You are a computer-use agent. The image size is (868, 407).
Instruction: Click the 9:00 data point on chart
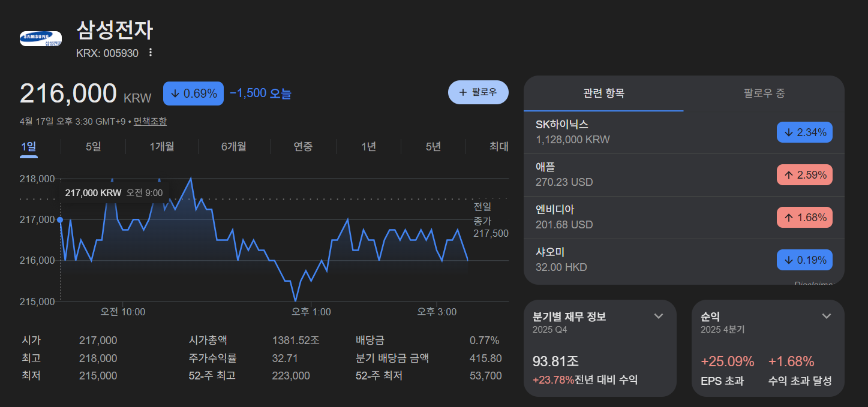[60, 220]
